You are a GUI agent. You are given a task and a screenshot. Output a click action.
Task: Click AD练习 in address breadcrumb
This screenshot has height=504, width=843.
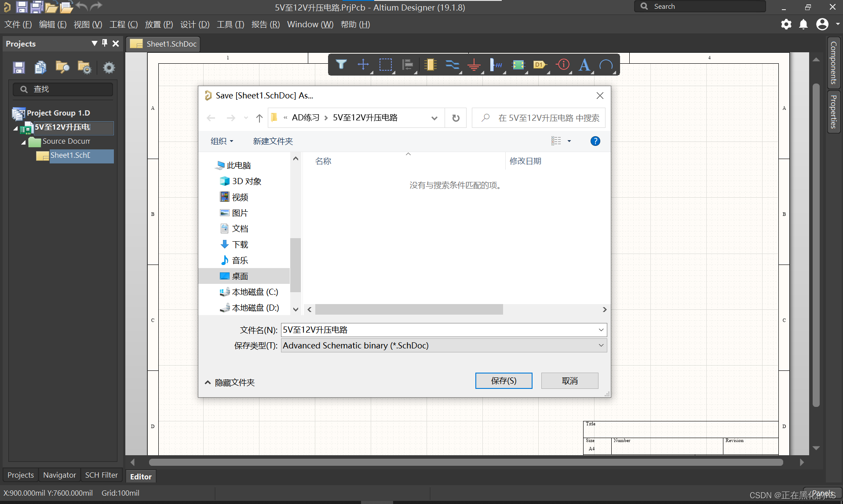pyautogui.click(x=306, y=118)
